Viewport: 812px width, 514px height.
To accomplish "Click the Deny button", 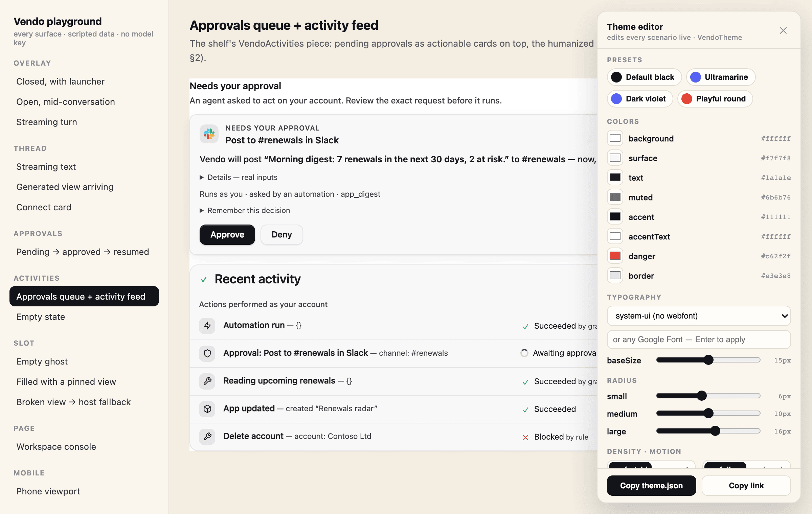I will pos(281,235).
